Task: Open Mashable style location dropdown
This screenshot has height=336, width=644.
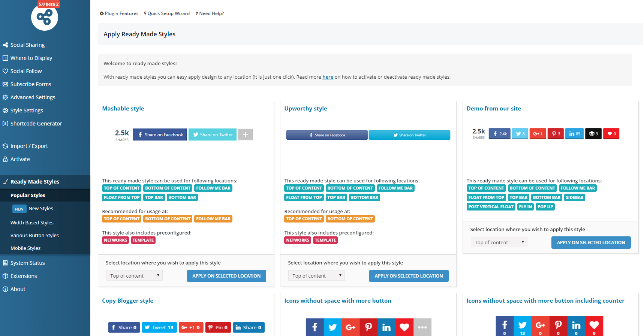Action: click(134, 276)
